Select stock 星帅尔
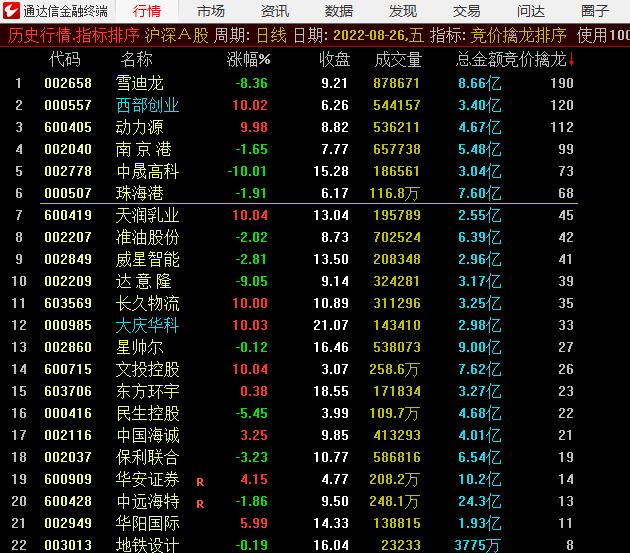 coord(139,347)
